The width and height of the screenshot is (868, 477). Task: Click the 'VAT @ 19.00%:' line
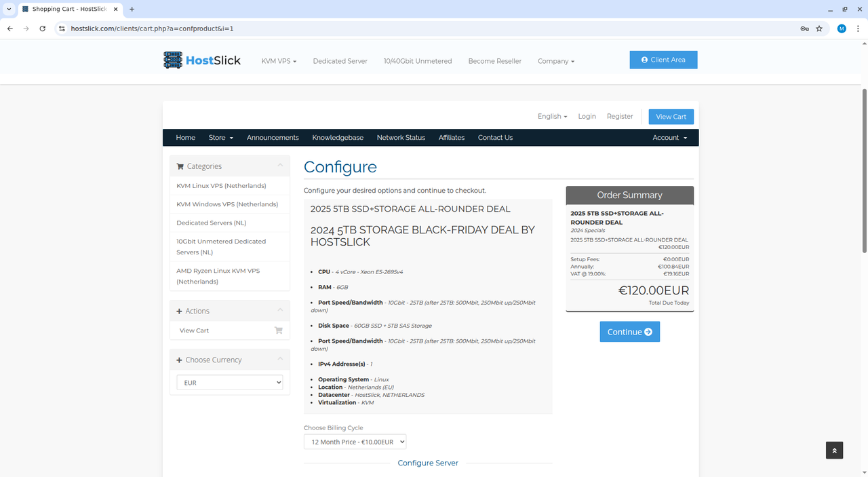pos(630,273)
